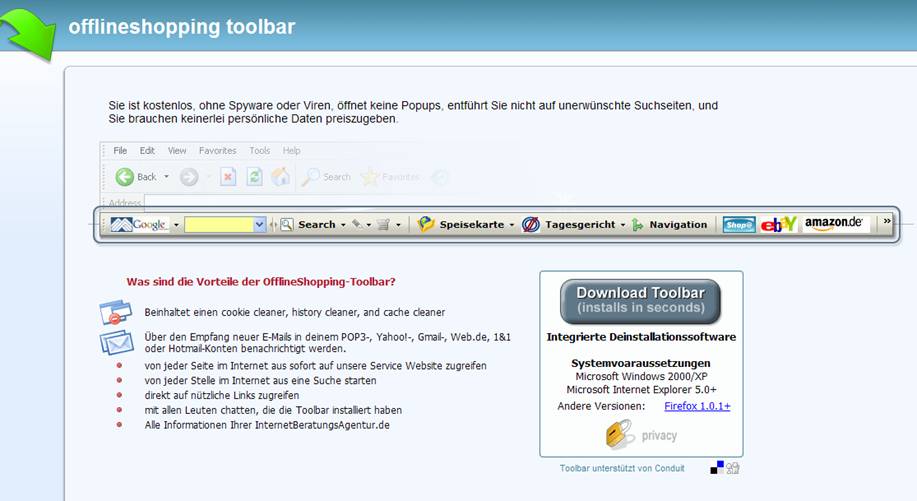Open the File menu

click(120, 151)
